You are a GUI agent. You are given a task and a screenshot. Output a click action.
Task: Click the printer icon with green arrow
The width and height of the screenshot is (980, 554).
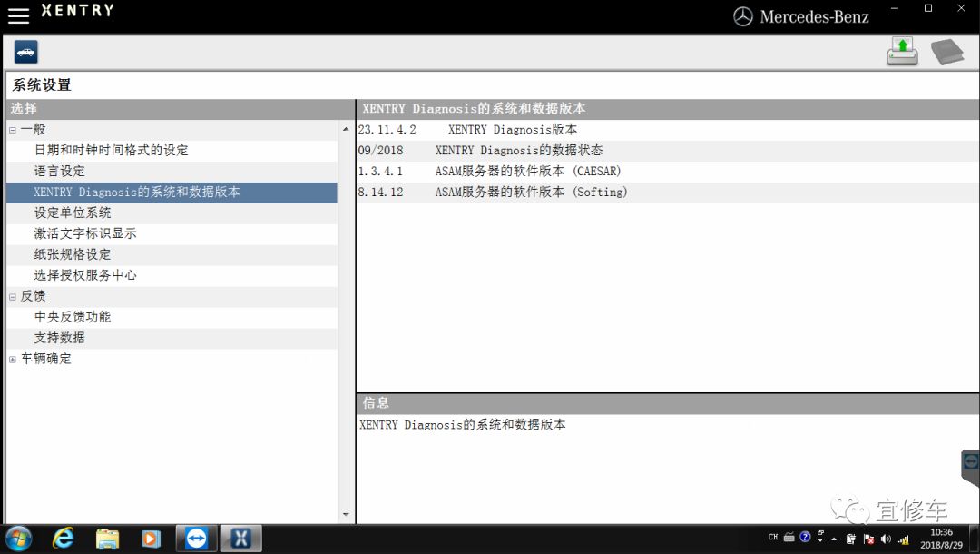tap(902, 51)
